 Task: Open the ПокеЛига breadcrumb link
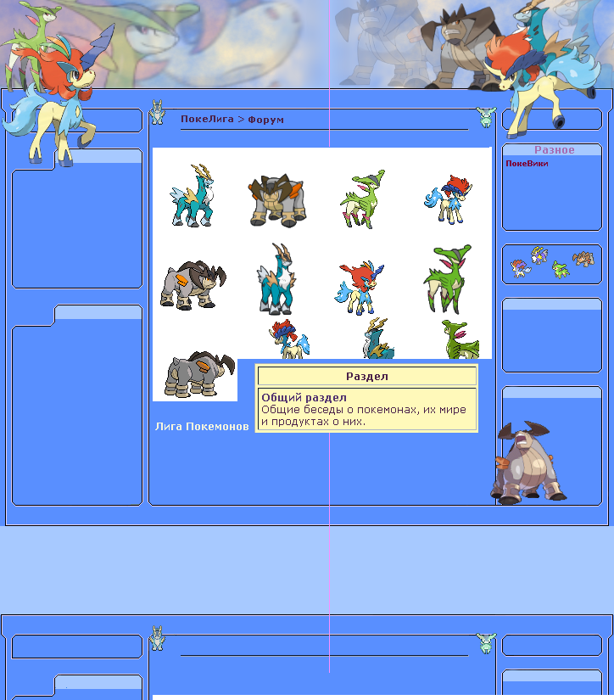[x=207, y=119]
